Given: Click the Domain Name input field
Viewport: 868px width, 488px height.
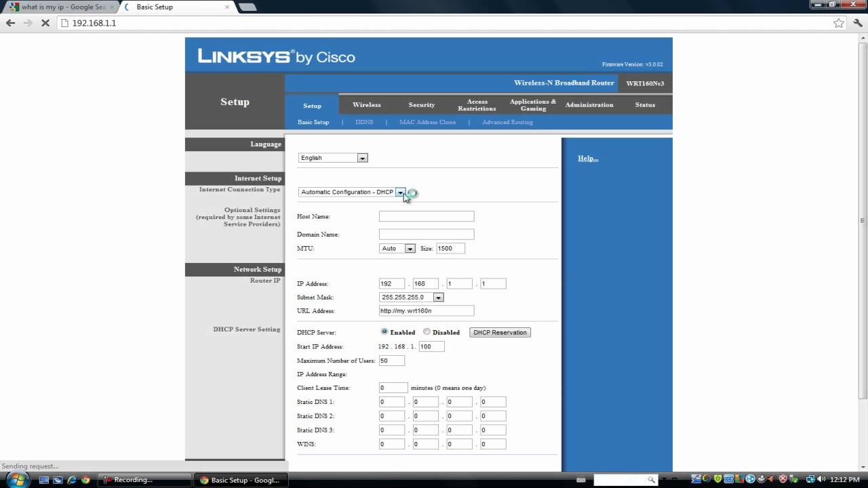Looking at the screenshot, I should coord(427,234).
